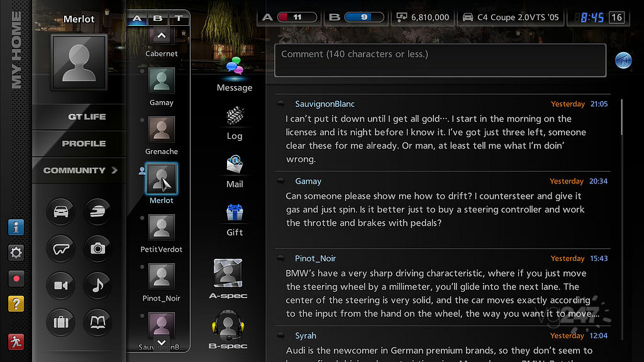Open the Message speech bubbles icon

tap(235, 65)
